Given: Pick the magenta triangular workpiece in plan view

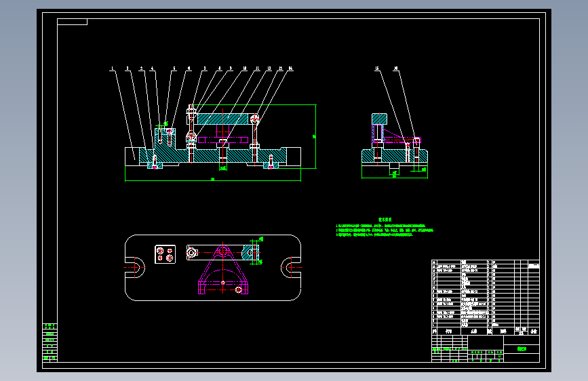Looking at the screenshot, I should click(x=223, y=269).
